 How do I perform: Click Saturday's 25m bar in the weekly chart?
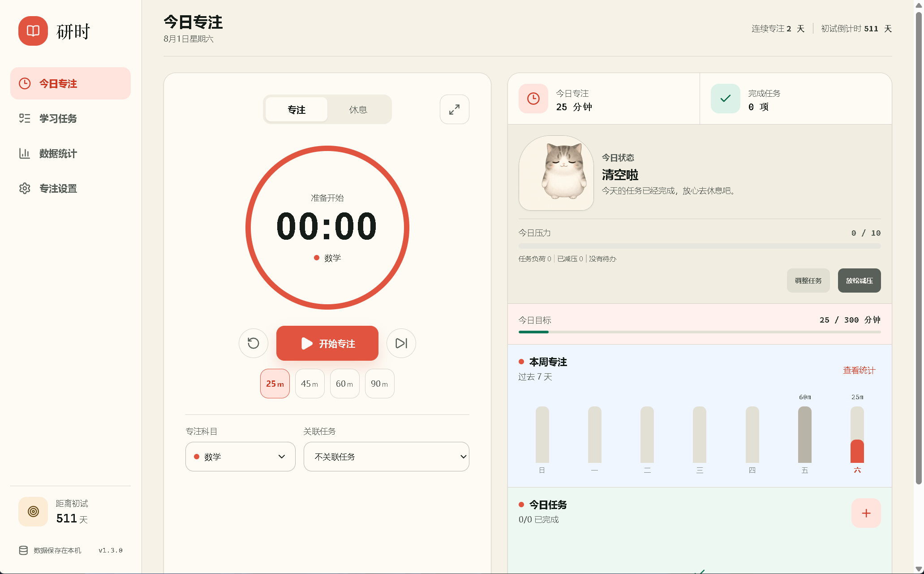(857, 434)
